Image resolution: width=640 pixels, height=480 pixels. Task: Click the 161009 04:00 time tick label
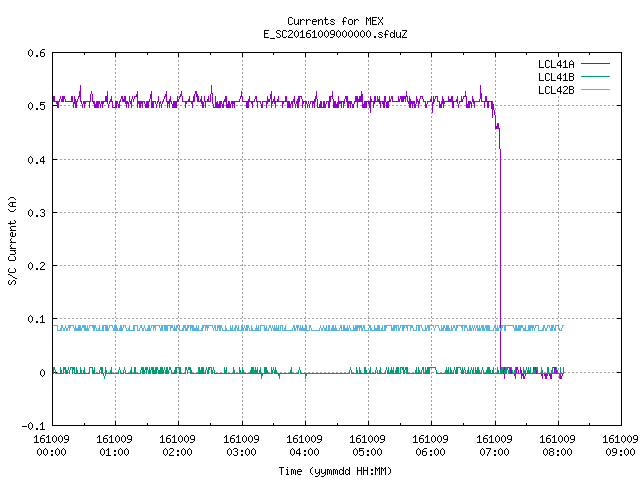pyautogui.click(x=304, y=446)
